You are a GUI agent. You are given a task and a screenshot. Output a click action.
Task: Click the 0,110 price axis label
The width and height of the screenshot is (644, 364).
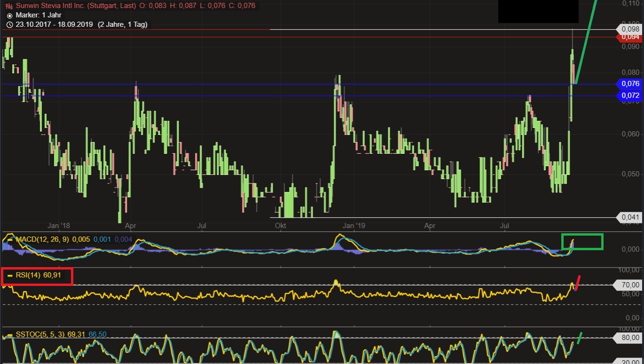[631, 3]
